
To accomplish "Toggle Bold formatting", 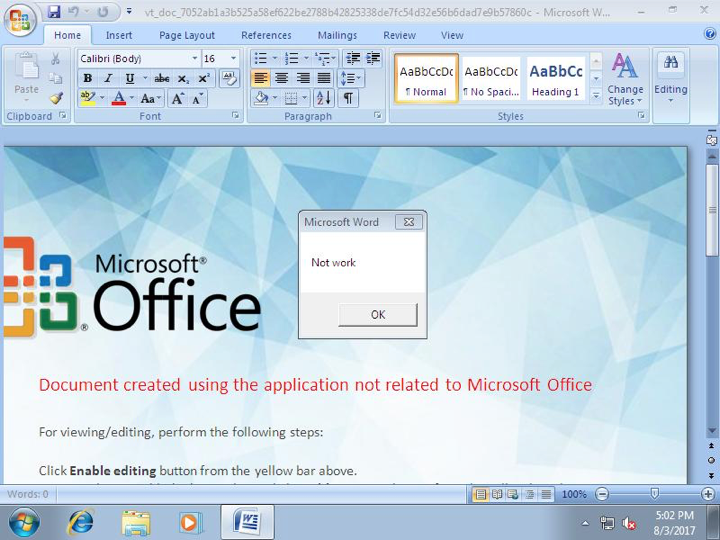I will (88, 79).
